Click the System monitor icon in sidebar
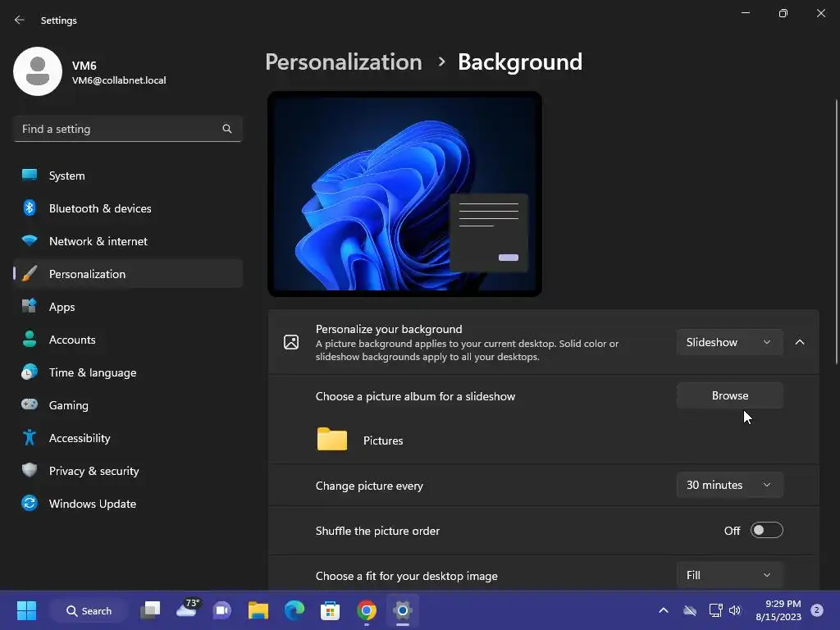 point(30,176)
